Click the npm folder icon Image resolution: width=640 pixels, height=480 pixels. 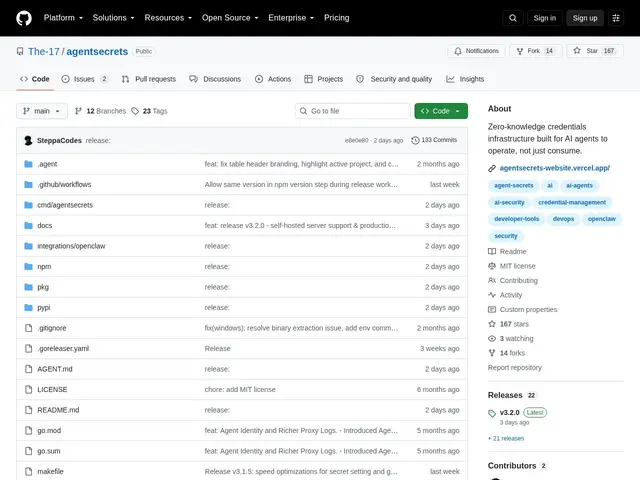click(28, 267)
